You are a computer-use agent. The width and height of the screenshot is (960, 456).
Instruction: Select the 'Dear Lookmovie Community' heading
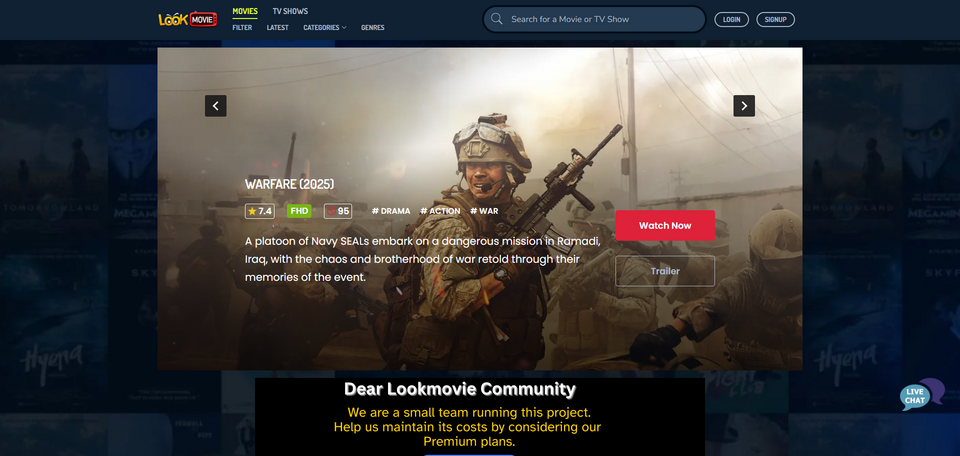pyautogui.click(x=460, y=389)
